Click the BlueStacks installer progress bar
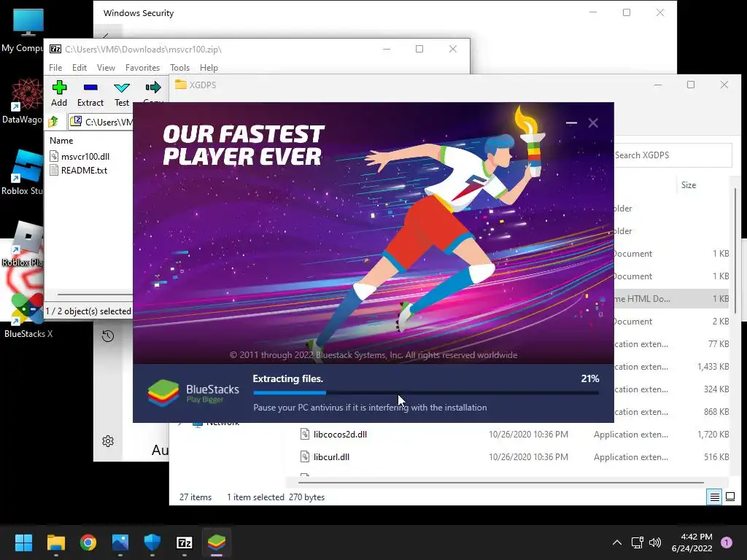Image resolution: width=747 pixels, height=560 pixels. click(x=426, y=393)
